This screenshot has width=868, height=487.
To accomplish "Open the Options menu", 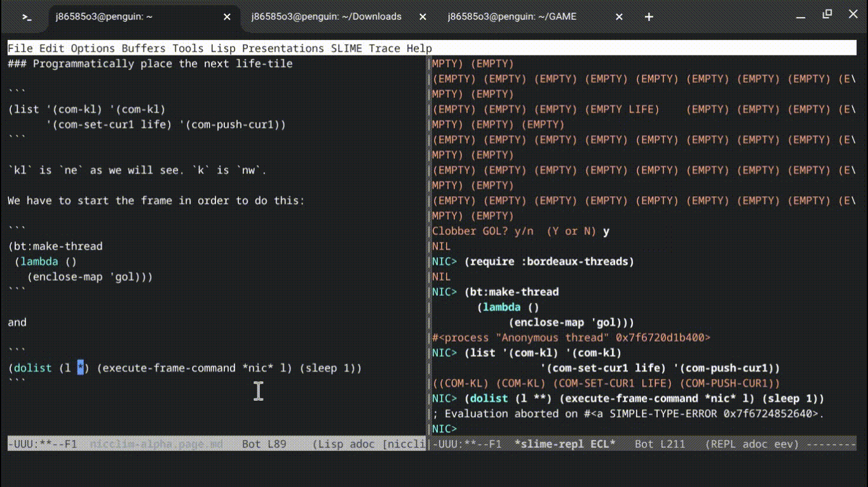I will tap(93, 48).
